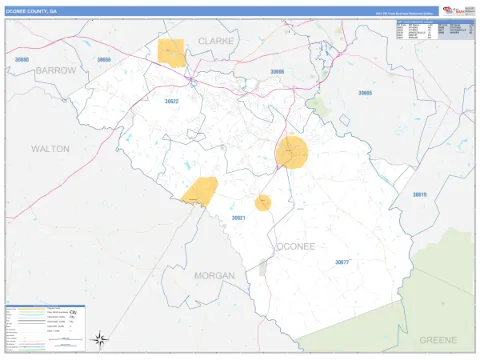This screenshot has width=480, height=360.
Task: Click the CLARKE county label
Action: 216,41
